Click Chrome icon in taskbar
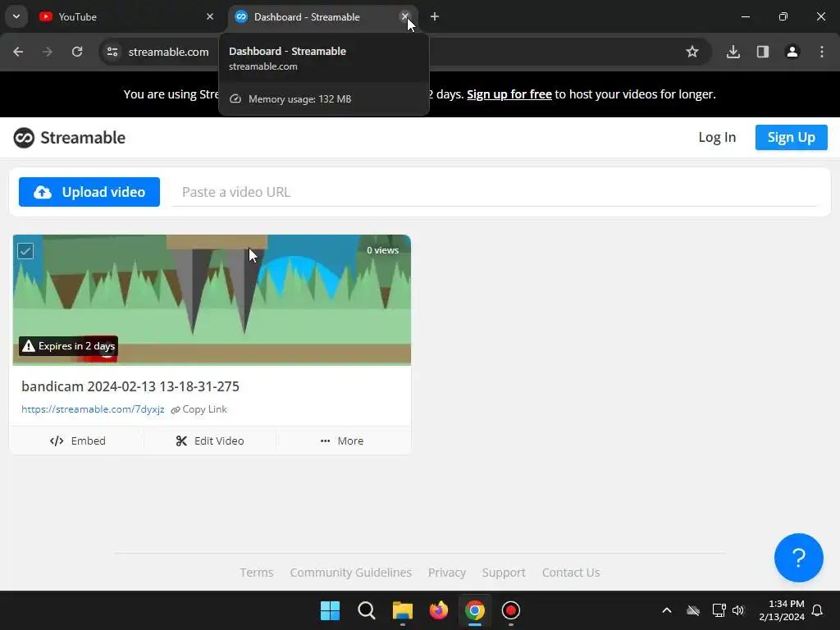This screenshot has height=630, width=840. click(x=475, y=610)
